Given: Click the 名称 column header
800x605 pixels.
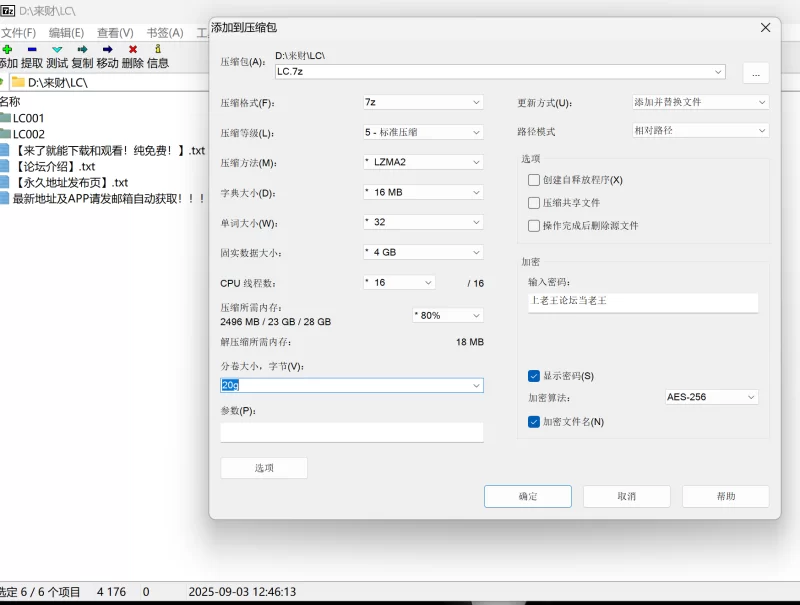Looking at the screenshot, I should click(x=10, y=102).
